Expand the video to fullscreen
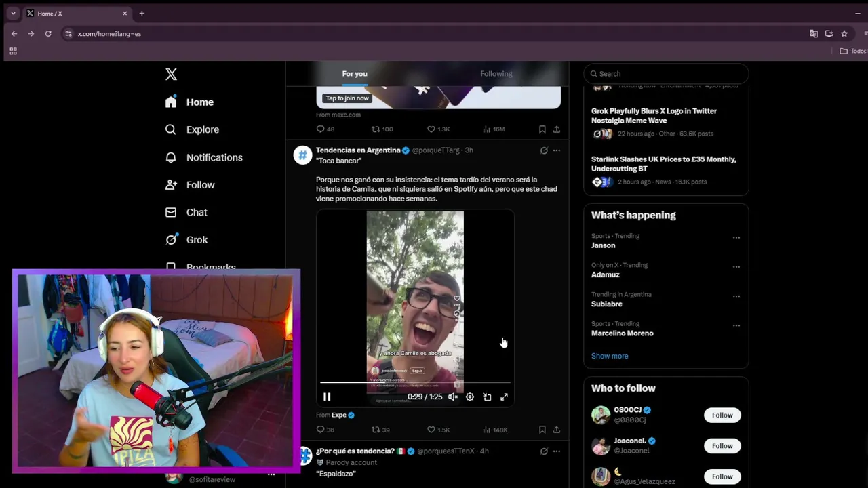868x488 pixels. click(x=504, y=397)
